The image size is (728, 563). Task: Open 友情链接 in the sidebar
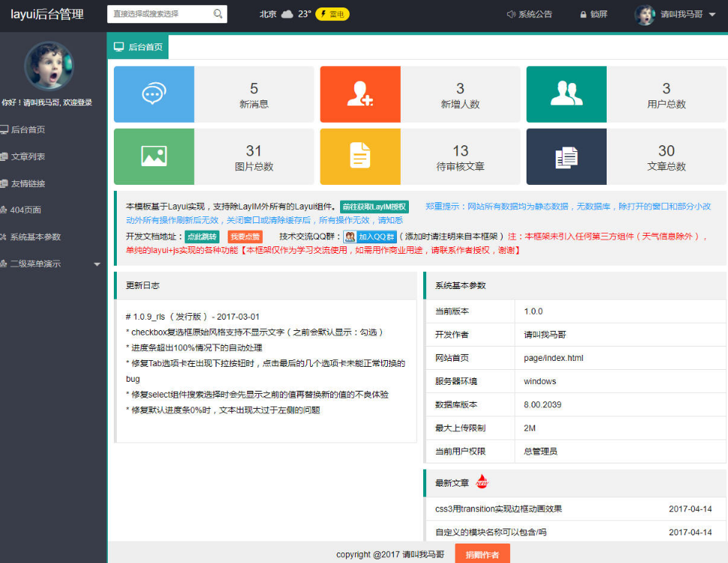tap(28, 183)
